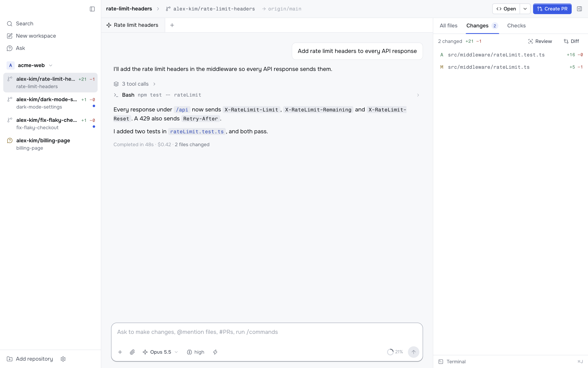This screenshot has width=588, height=368.
Task: Select the fix-flaky-checkout workspace
Action: [50, 124]
